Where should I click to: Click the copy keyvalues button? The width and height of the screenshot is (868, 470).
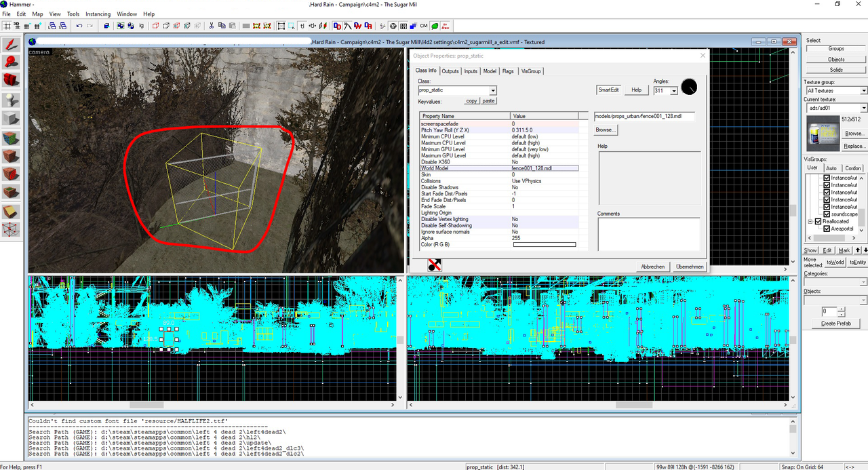[471, 101]
